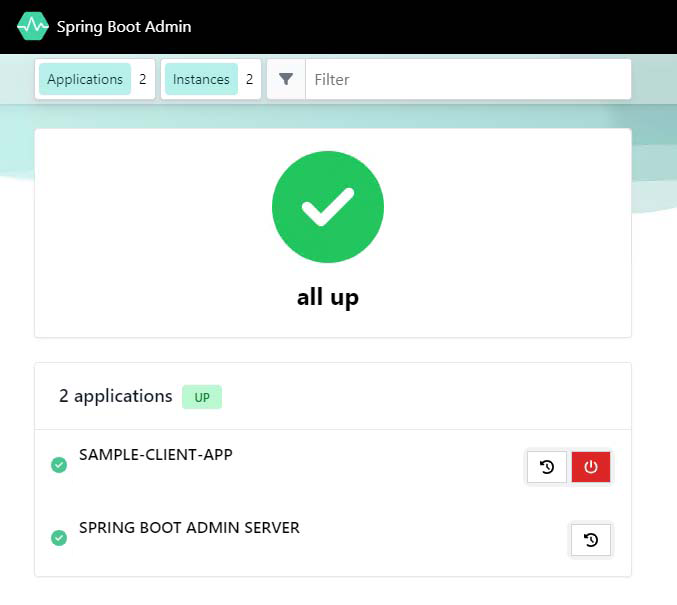Select the Instances stat label
This screenshot has width=677, height=605.
coord(201,79)
